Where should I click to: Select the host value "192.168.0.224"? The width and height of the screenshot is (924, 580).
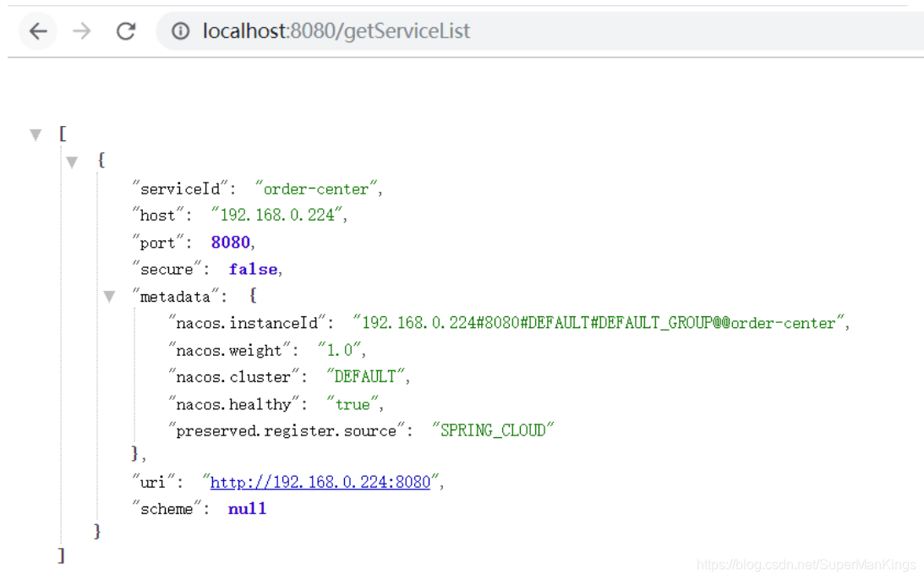pos(277,215)
